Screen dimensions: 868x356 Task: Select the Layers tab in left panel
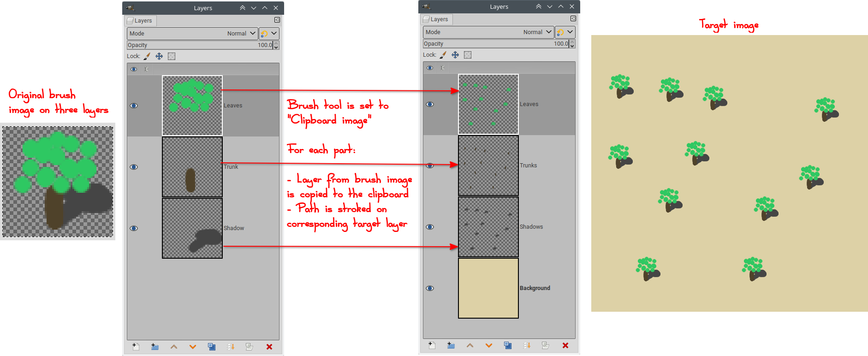click(140, 21)
